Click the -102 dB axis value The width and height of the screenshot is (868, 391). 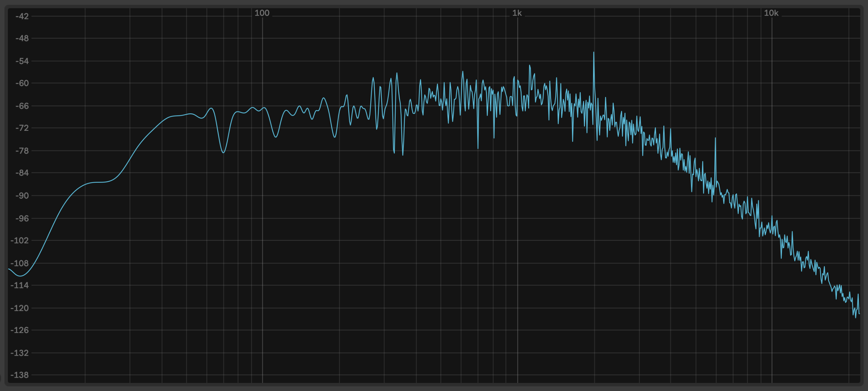(x=20, y=241)
